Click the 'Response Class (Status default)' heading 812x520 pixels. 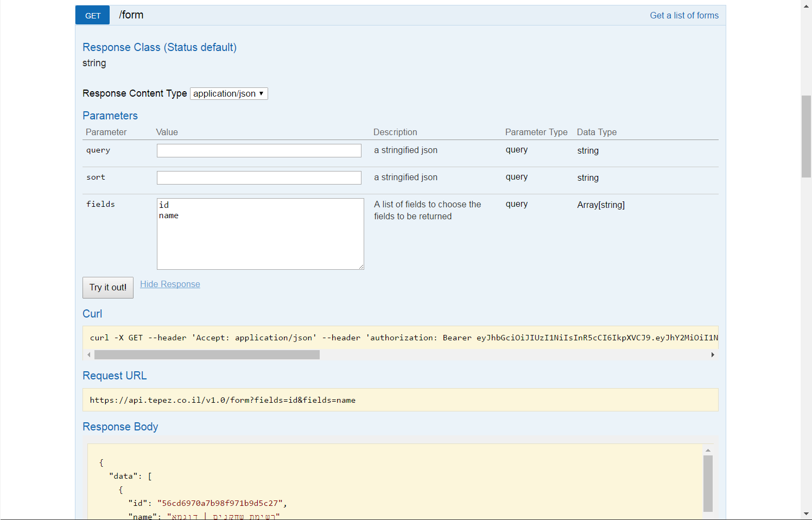pyautogui.click(x=160, y=47)
